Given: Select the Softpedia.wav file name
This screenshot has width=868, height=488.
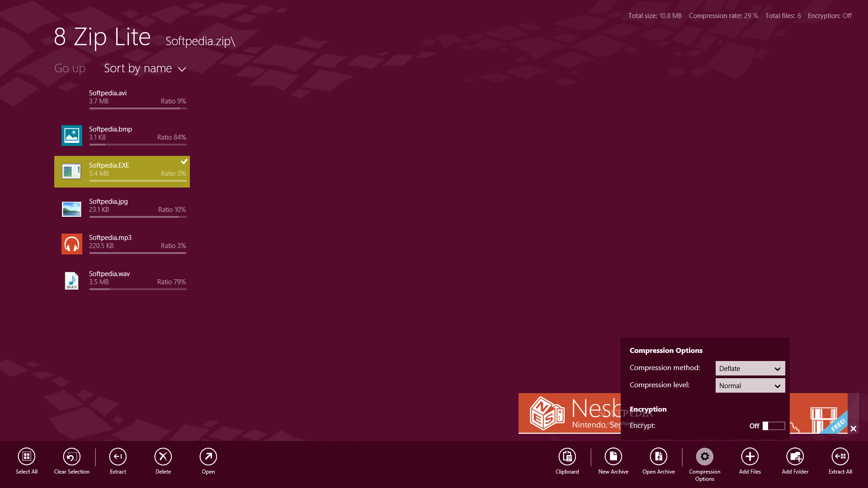Looking at the screenshot, I should tap(109, 274).
